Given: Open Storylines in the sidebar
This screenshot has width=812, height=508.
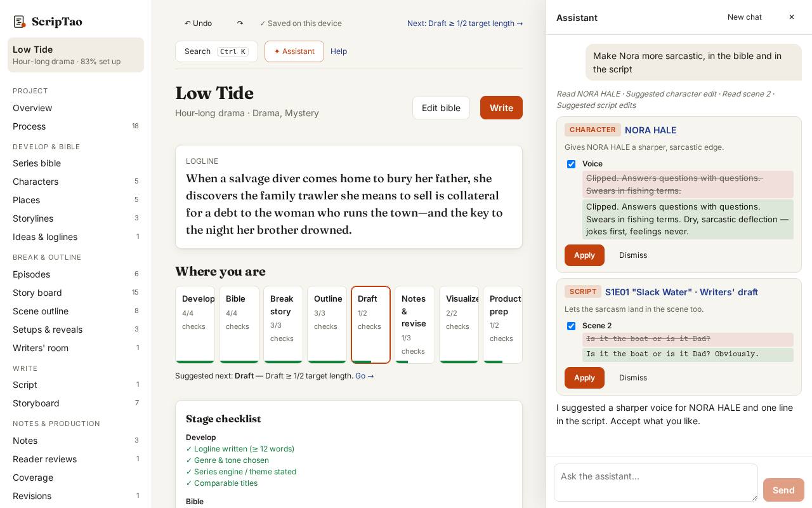Looking at the screenshot, I should point(75,218).
